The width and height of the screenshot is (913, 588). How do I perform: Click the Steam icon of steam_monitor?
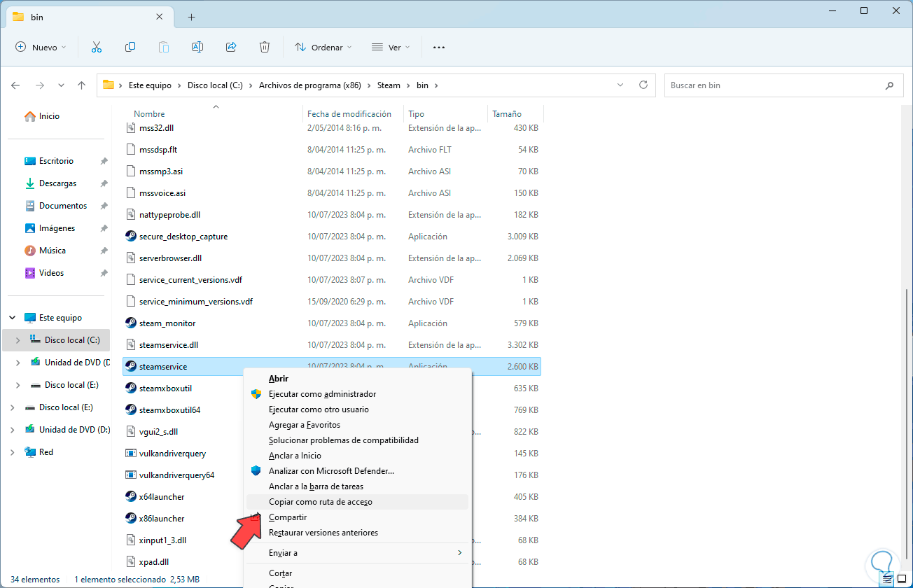point(131,323)
